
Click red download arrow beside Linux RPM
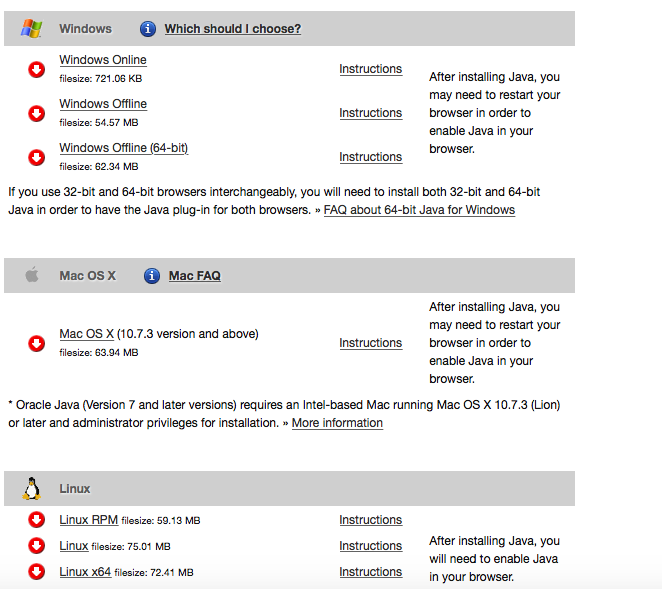point(37,519)
